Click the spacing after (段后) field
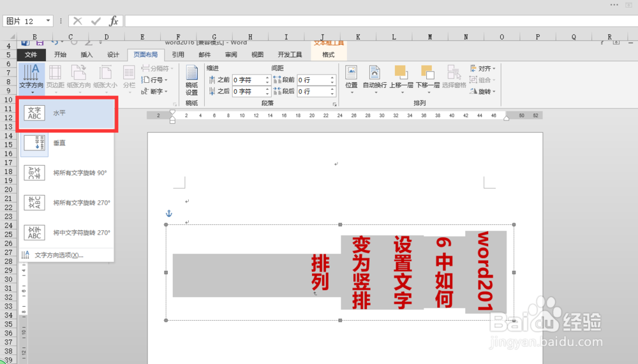Image resolution: width=638 pixels, height=364 pixels. (x=313, y=91)
